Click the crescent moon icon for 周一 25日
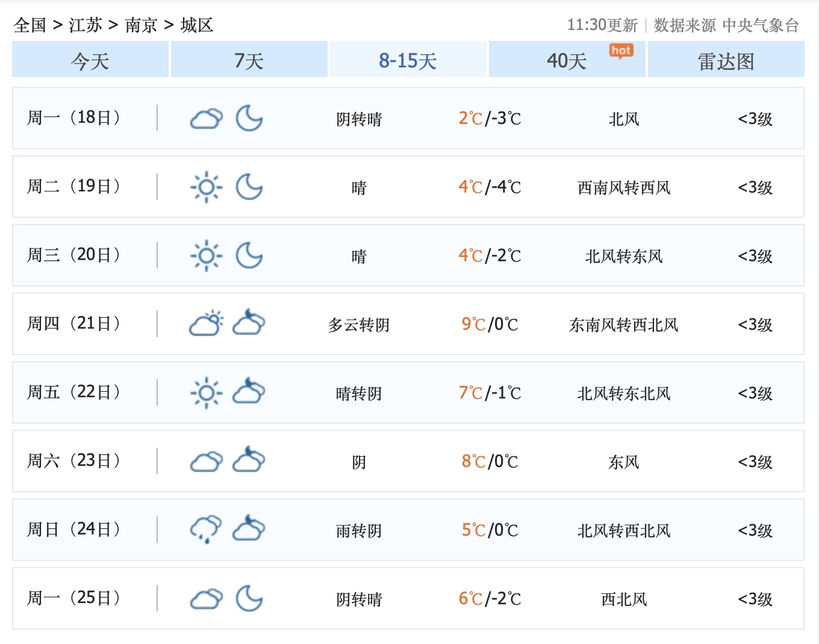Viewport: 819px width, 644px height. click(x=249, y=598)
